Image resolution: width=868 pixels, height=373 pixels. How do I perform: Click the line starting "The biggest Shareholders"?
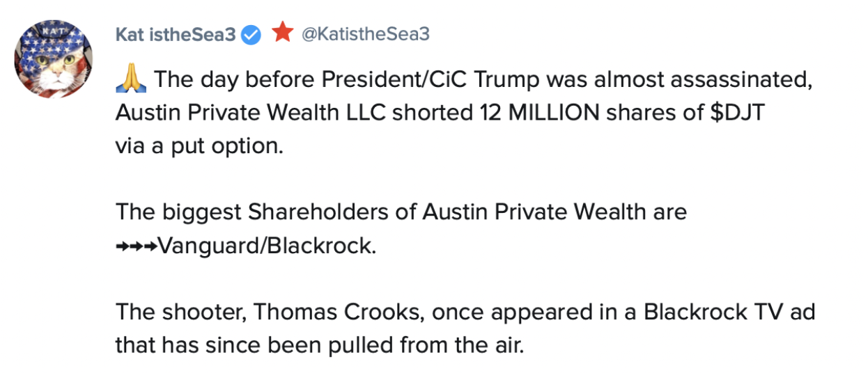click(x=401, y=211)
